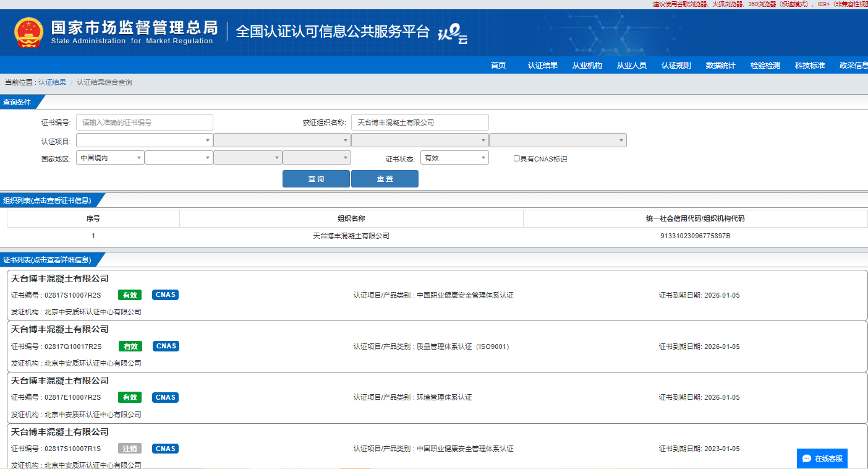
Task: Expand the province dropdown next to 中国境内
Action: (179, 158)
